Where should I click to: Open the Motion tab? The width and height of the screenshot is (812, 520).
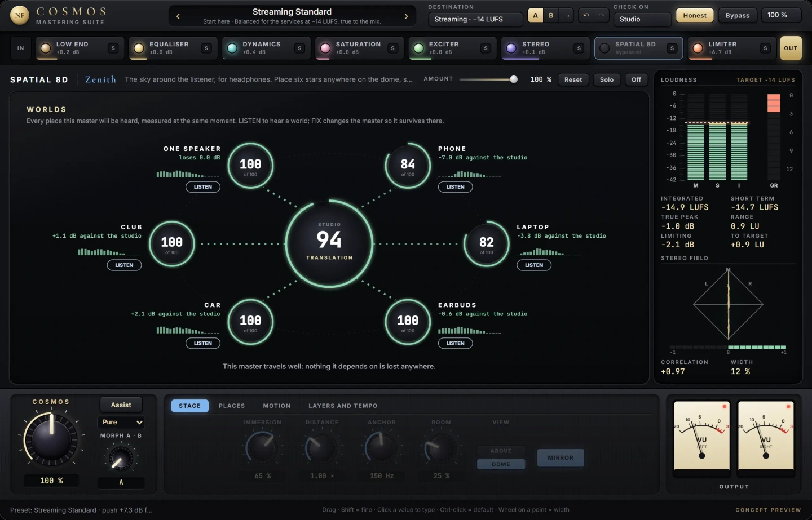click(x=277, y=406)
